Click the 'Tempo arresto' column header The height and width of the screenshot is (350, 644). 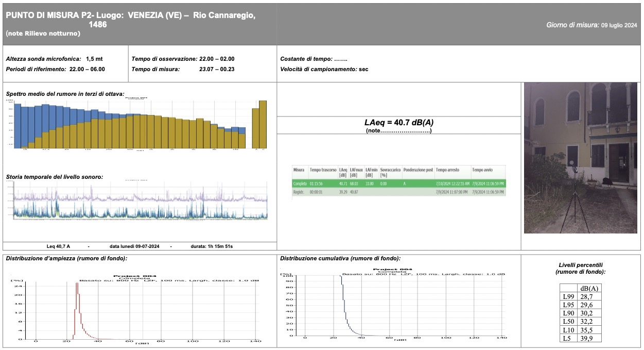tap(446, 170)
